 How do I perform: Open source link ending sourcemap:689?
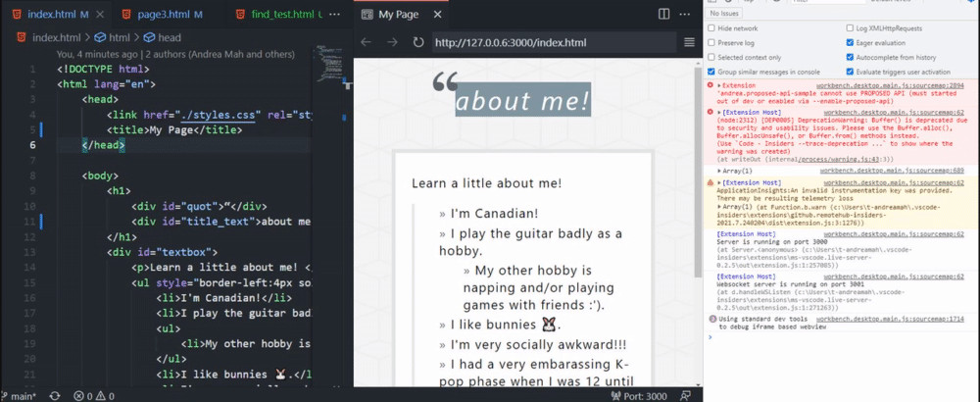pyautogui.click(x=892, y=170)
